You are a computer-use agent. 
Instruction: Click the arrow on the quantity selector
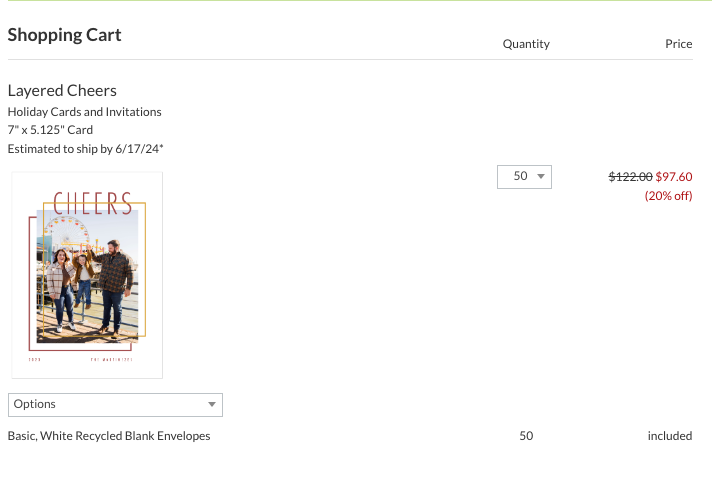(541, 177)
